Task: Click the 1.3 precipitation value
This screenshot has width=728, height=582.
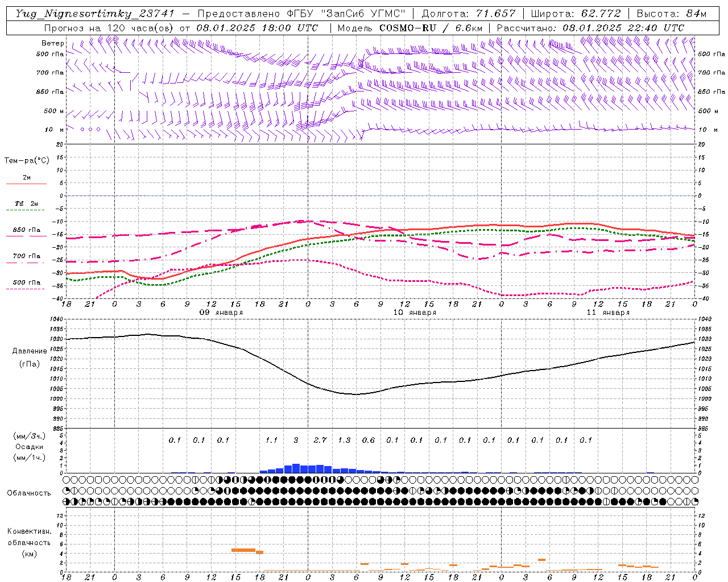Action: tap(344, 440)
